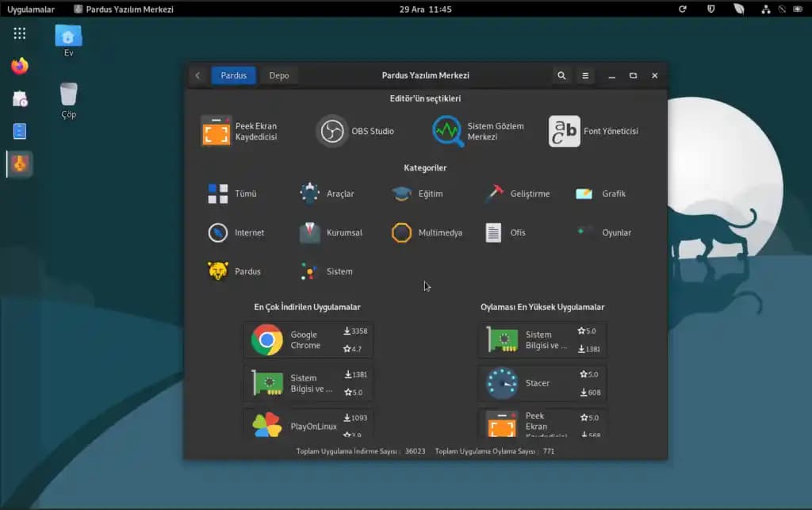This screenshot has width=812, height=510.
Task: Go back using the header arrow
Action: tap(197, 75)
